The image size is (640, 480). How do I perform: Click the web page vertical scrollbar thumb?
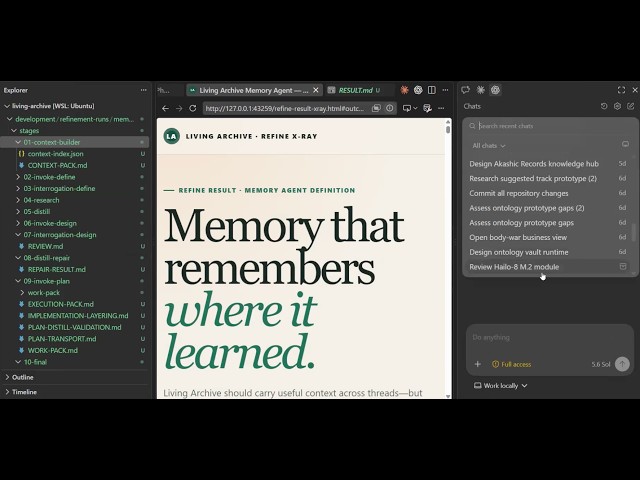pos(449,130)
